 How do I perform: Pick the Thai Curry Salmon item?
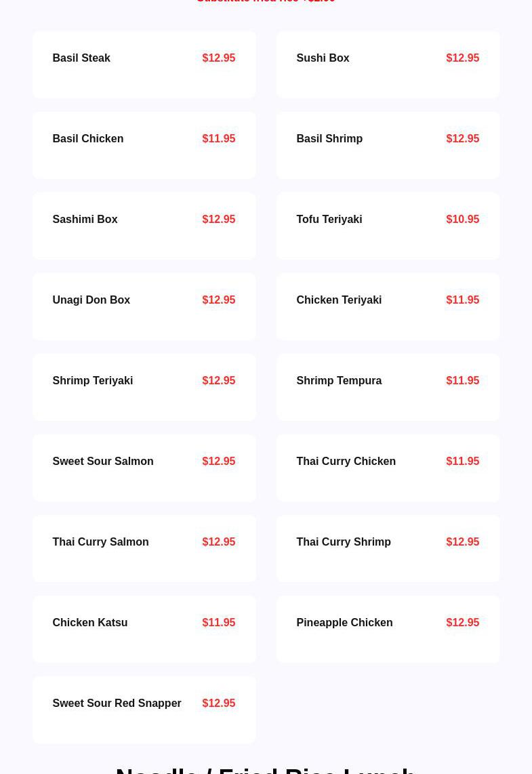(x=144, y=548)
